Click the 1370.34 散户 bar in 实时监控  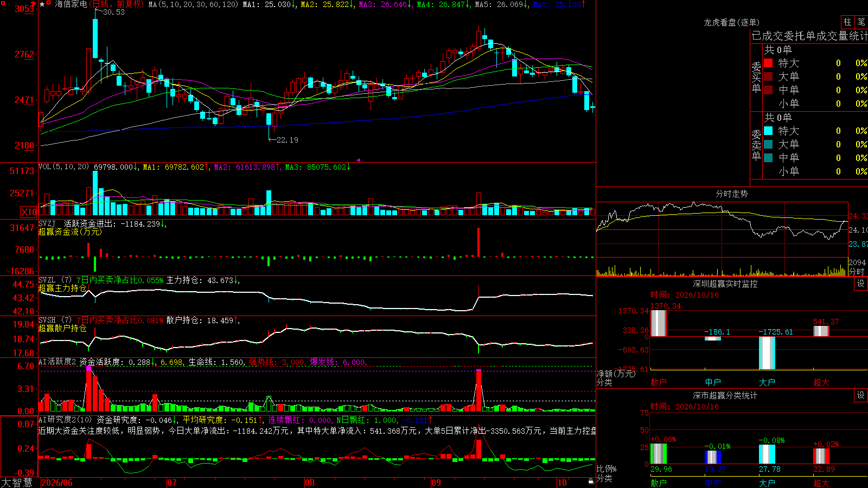click(658, 323)
